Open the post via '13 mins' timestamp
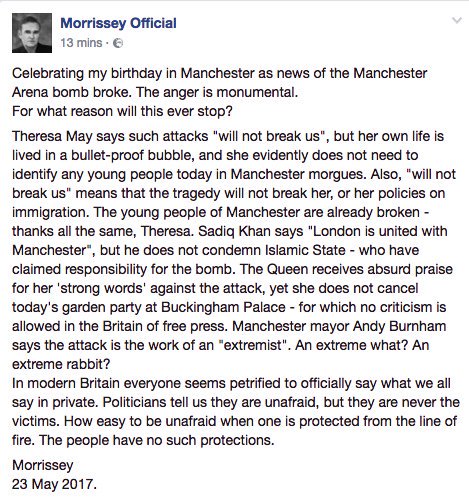Image resolution: width=469 pixels, height=500 pixels. click(81, 43)
